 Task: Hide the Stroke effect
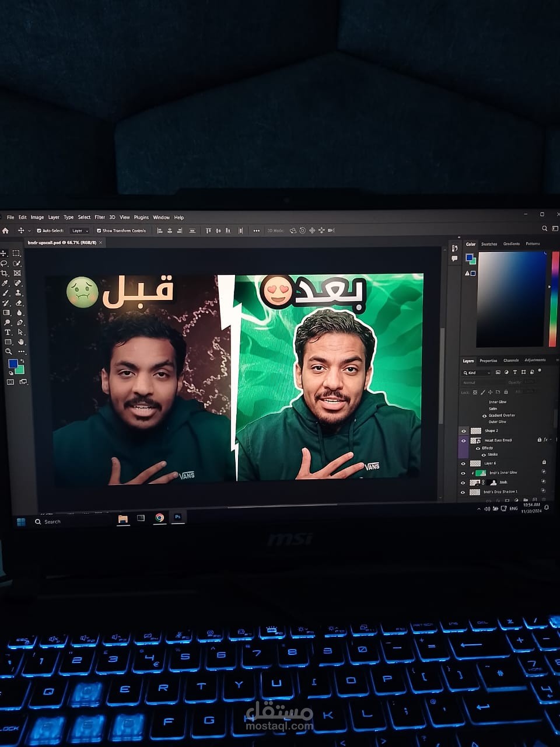pyautogui.click(x=484, y=455)
